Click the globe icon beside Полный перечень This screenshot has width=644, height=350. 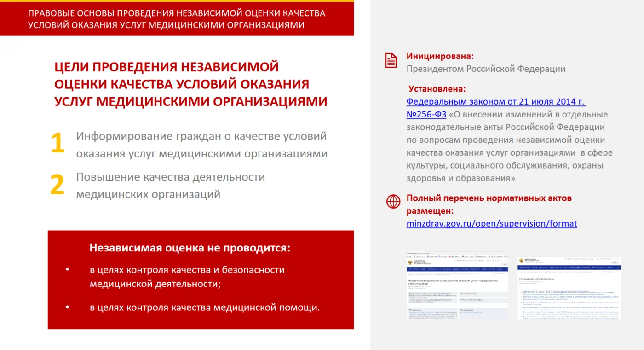(x=393, y=202)
